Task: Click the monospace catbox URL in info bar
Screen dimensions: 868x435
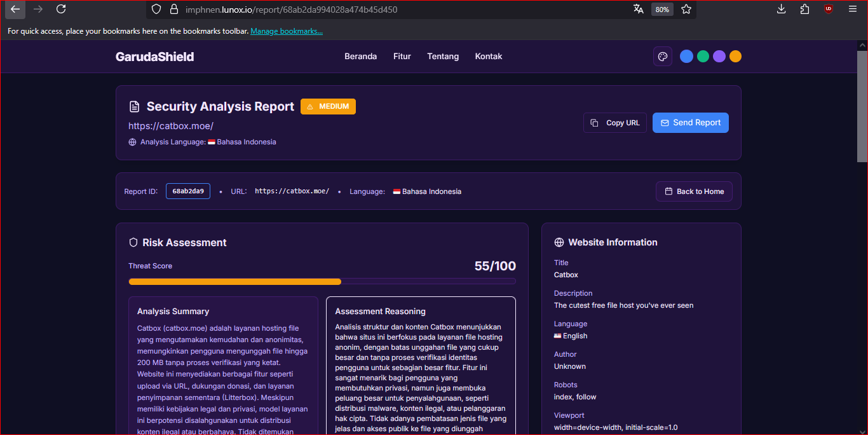Action: [x=292, y=191]
